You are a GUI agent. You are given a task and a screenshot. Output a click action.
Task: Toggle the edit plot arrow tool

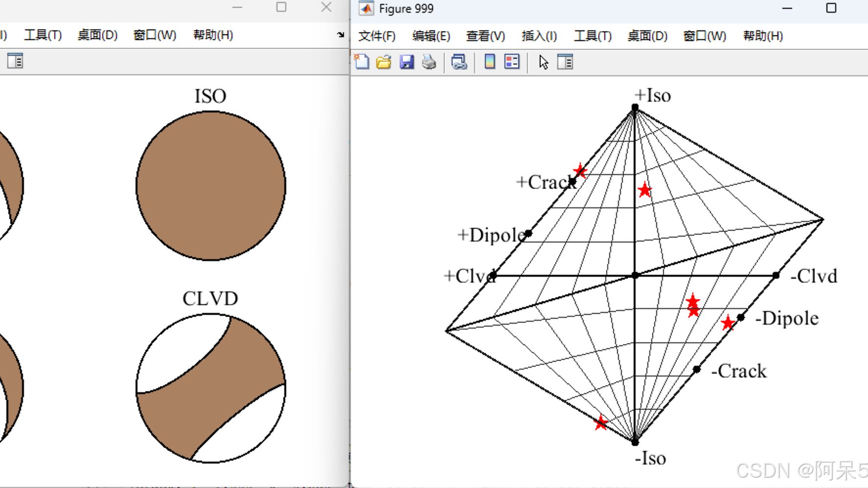pyautogui.click(x=543, y=62)
